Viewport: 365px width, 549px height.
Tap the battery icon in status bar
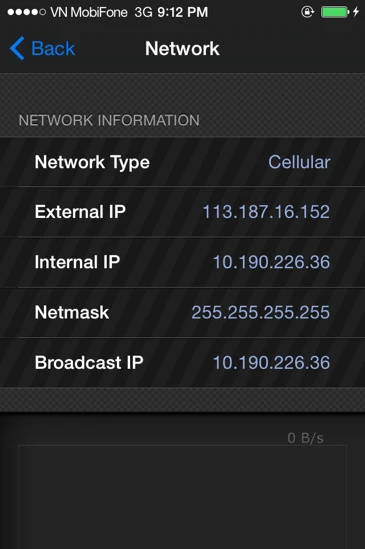(335, 12)
